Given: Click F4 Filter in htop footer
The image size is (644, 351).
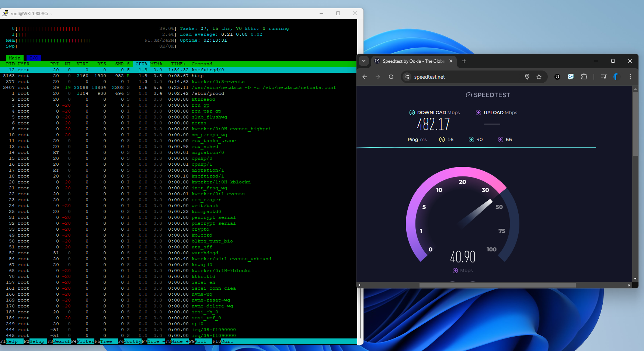Looking at the screenshot, I should tap(83, 341).
